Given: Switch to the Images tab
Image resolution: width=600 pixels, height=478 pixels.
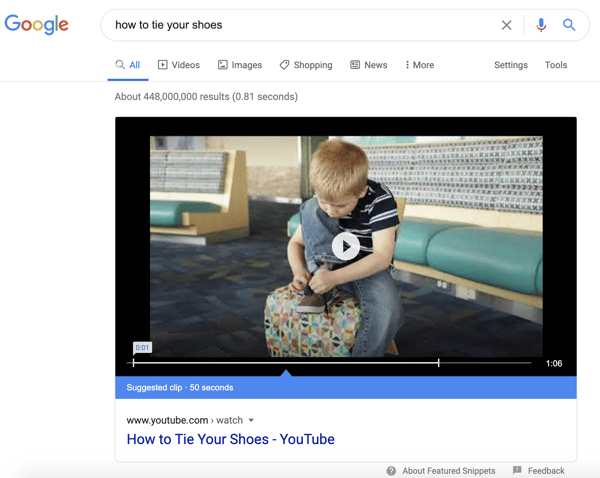Looking at the screenshot, I should pos(240,65).
